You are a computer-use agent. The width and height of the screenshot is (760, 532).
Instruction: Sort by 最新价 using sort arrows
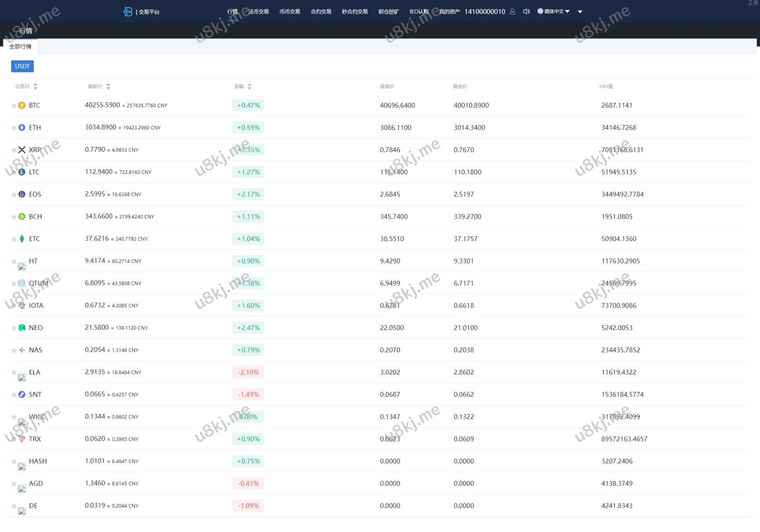coord(108,86)
